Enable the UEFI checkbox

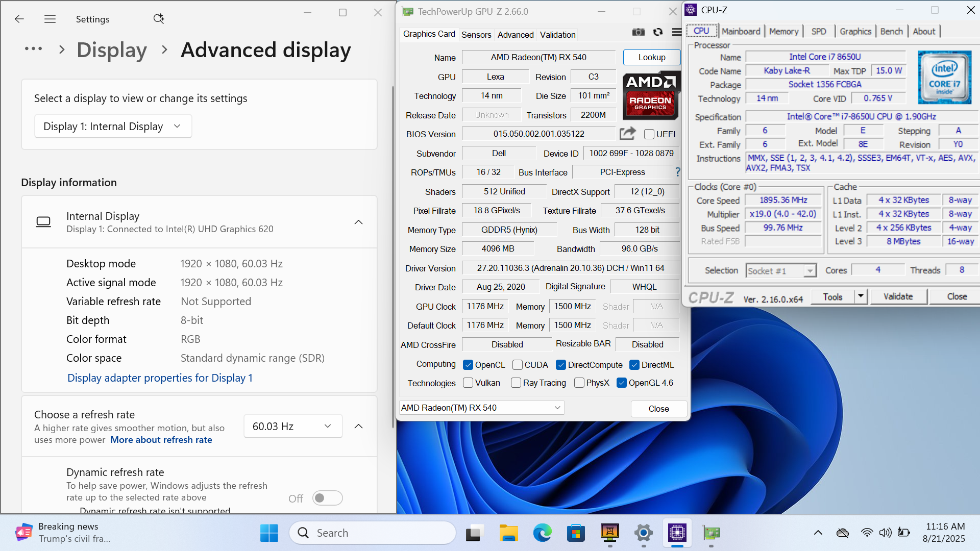tap(649, 134)
